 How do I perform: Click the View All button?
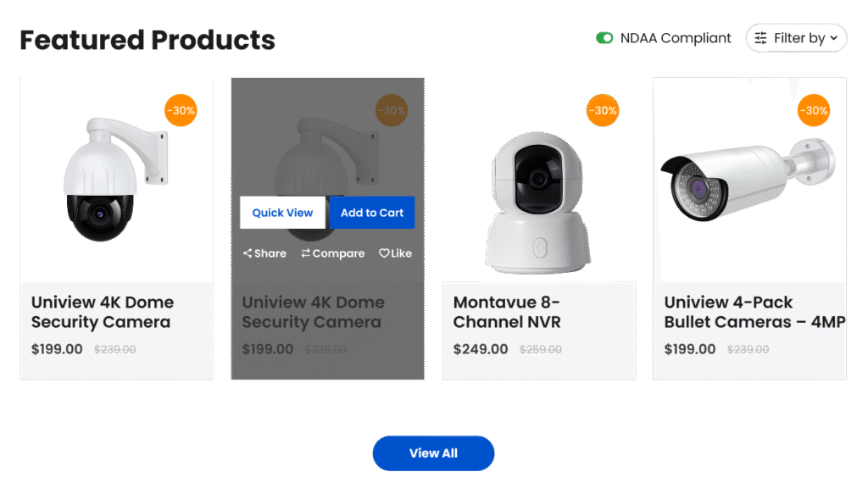click(433, 453)
